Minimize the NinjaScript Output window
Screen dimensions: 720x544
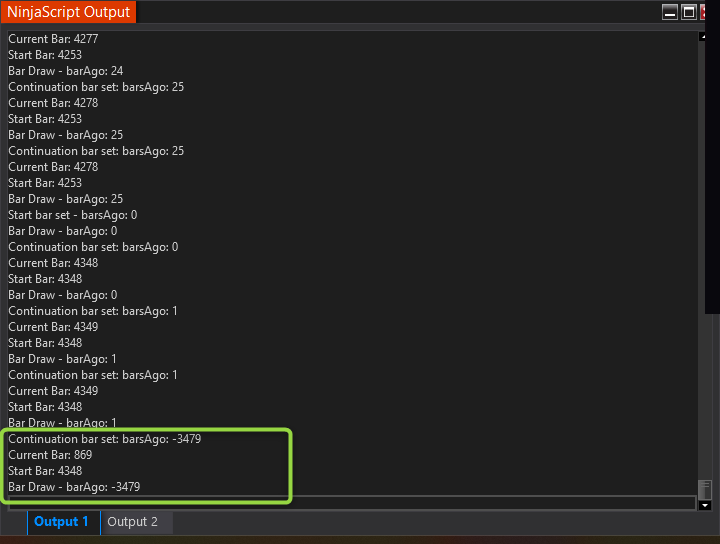click(x=670, y=12)
